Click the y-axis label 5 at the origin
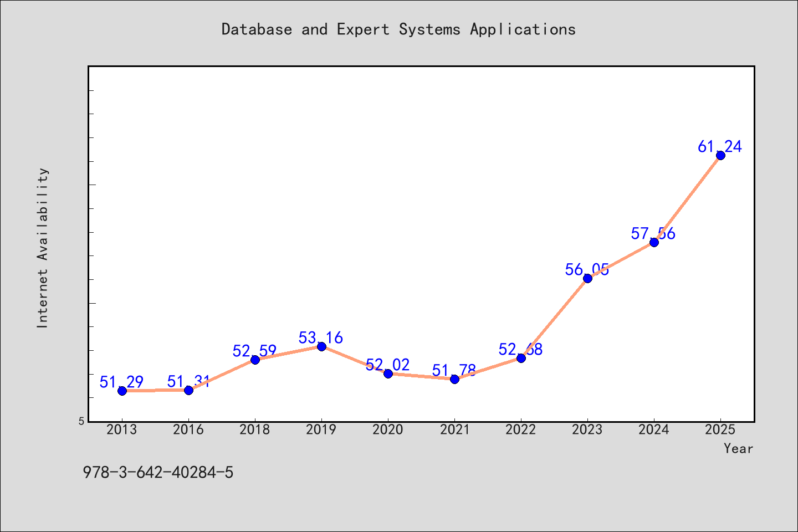 81,421
